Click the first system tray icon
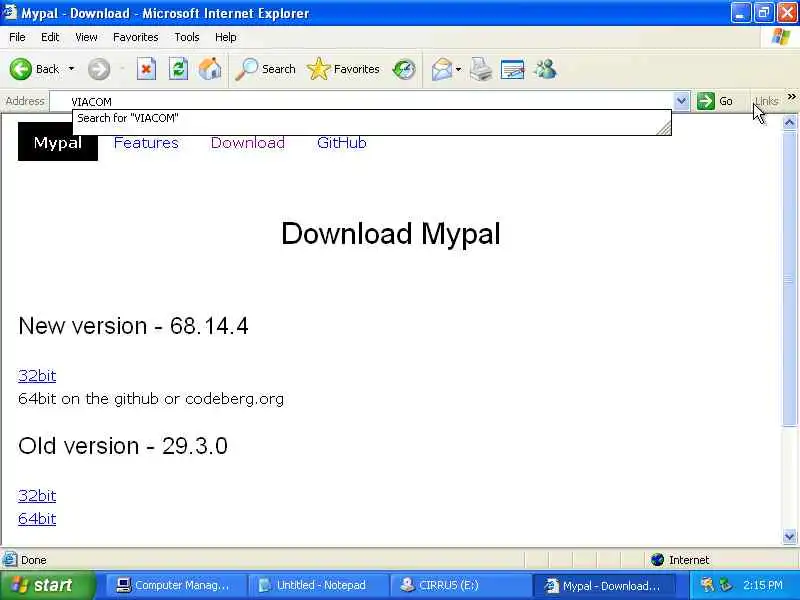Image resolution: width=800 pixels, height=600 pixels. point(707,585)
